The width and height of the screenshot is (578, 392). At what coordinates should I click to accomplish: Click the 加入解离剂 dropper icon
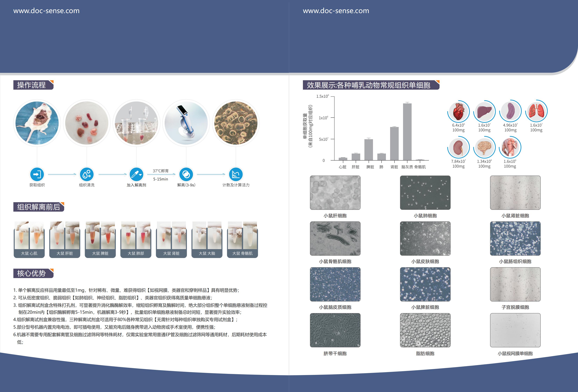pyautogui.click(x=136, y=174)
